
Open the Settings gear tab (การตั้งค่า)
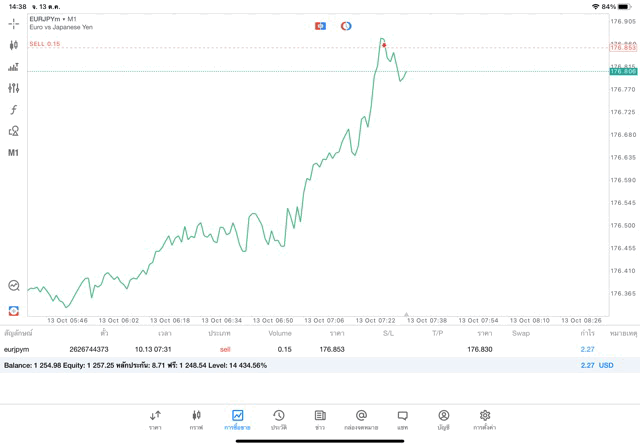pyautogui.click(x=485, y=420)
